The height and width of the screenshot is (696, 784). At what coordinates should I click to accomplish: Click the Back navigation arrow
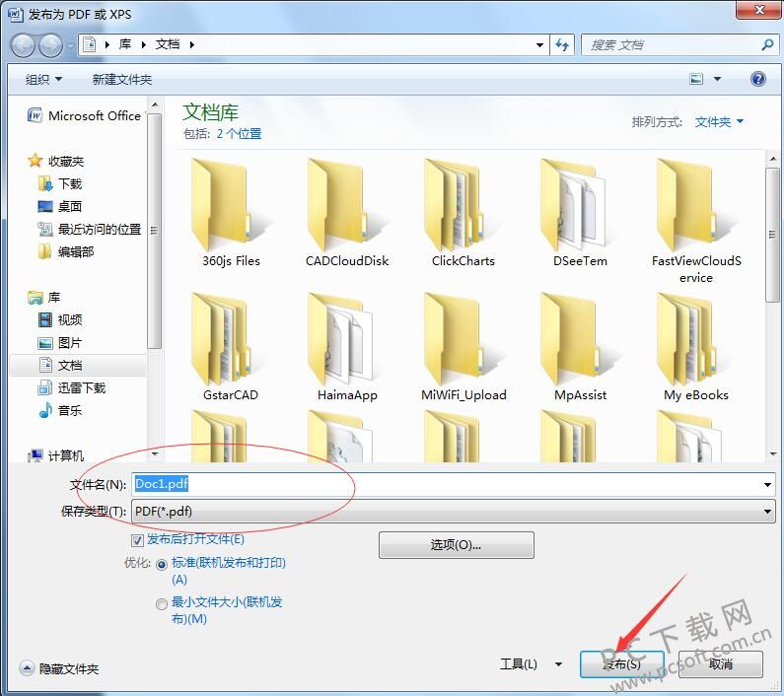(23, 45)
